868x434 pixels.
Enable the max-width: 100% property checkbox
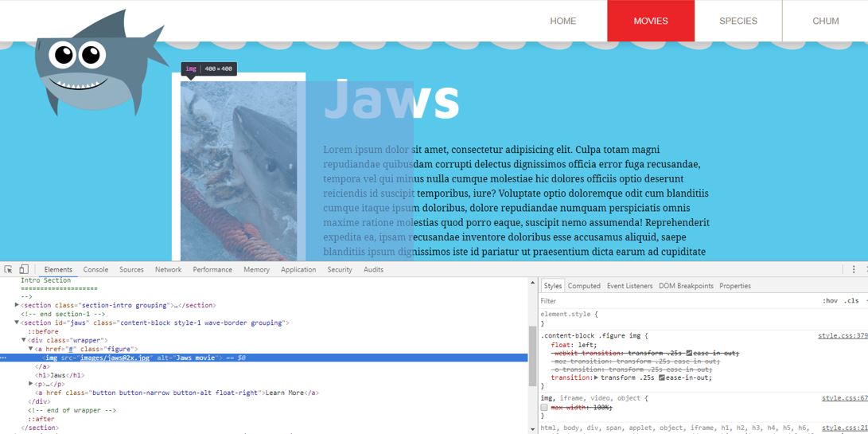click(544, 407)
